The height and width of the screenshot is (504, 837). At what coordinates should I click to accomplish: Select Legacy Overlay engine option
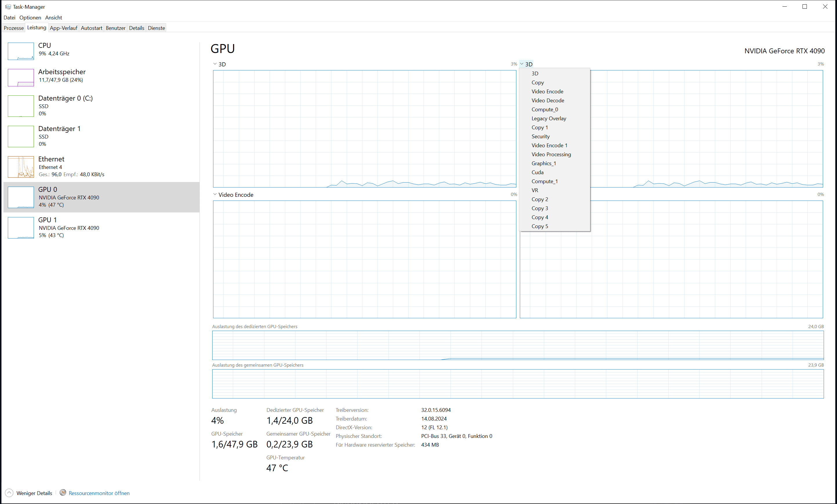(x=549, y=119)
